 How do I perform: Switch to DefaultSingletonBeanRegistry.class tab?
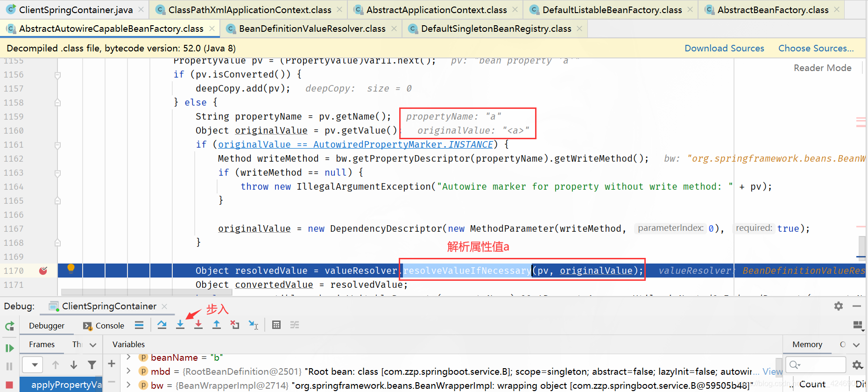click(496, 29)
